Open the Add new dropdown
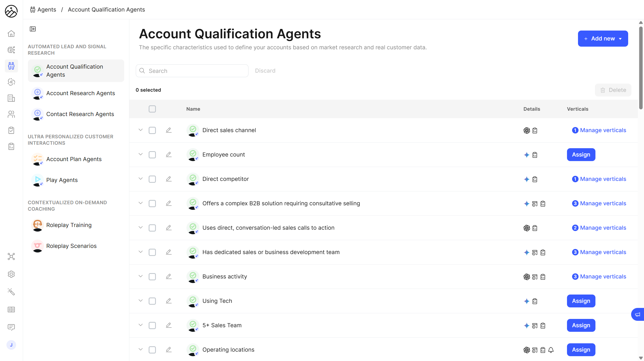This screenshot has width=644, height=361. coord(603,39)
